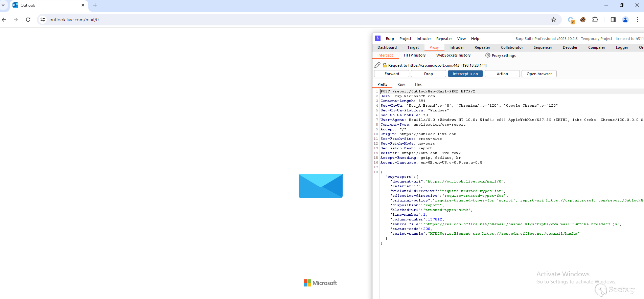This screenshot has height=299, width=644.
Task: Open Proxy settings gear icon
Action: click(487, 55)
